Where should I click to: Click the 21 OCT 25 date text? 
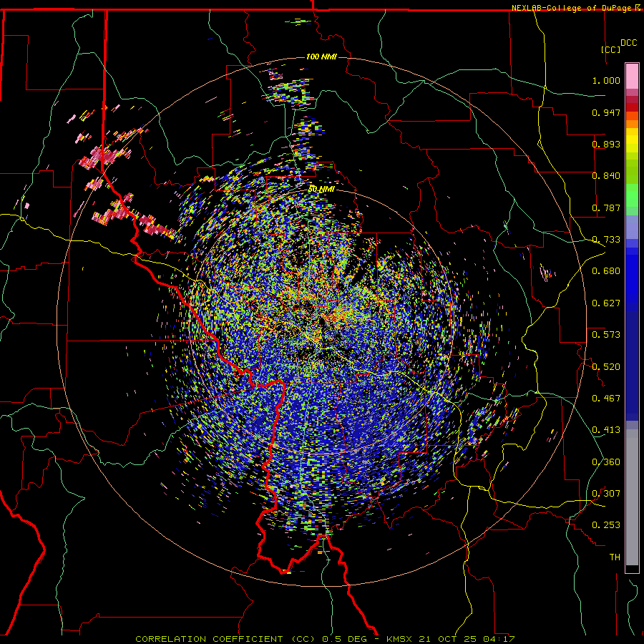point(448,639)
